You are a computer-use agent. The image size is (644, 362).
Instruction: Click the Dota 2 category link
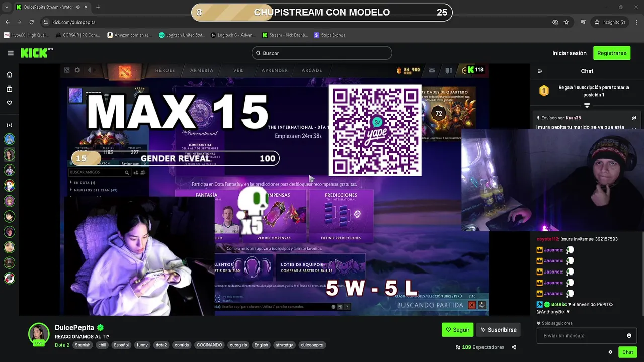62,345
